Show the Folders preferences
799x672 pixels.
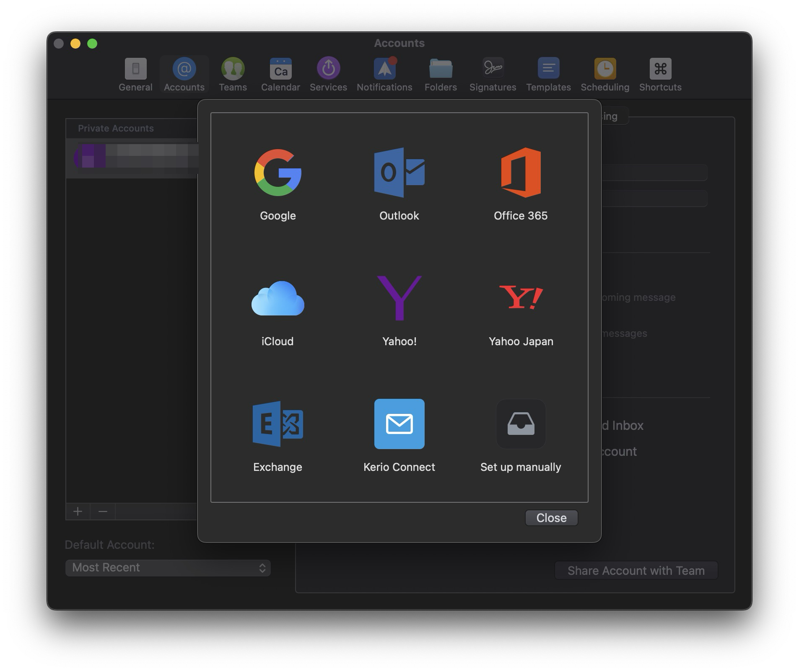click(441, 75)
